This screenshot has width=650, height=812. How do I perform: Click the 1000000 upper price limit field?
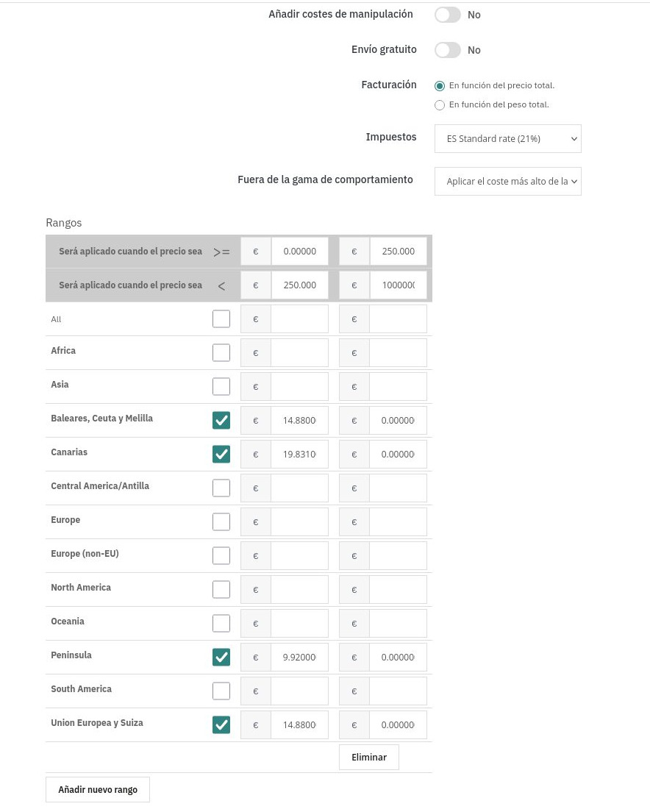point(399,285)
